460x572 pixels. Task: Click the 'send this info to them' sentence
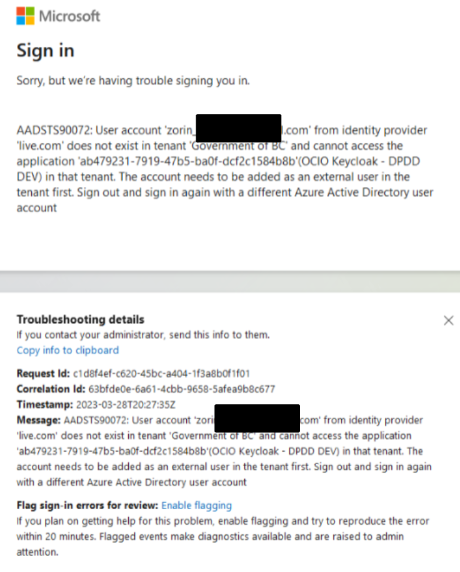[x=143, y=335]
